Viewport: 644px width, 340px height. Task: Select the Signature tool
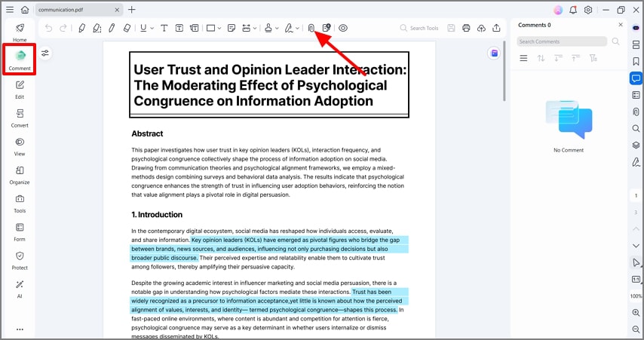pyautogui.click(x=289, y=28)
